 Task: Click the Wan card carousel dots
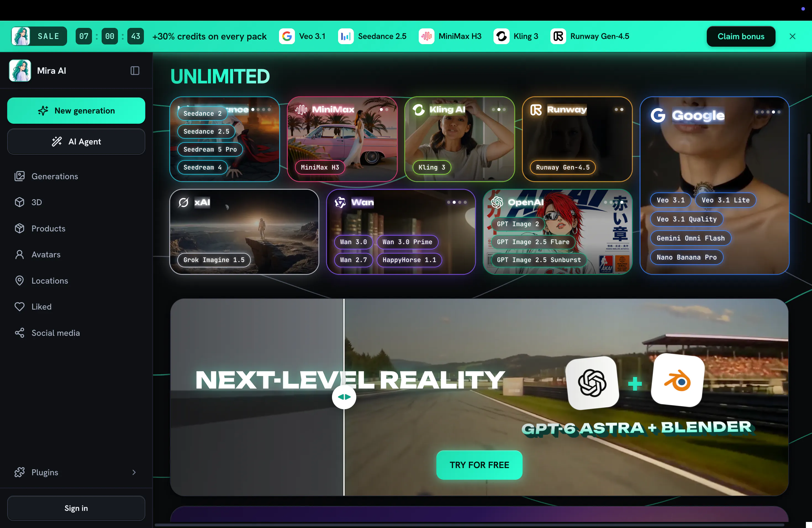(x=457, y=202)
